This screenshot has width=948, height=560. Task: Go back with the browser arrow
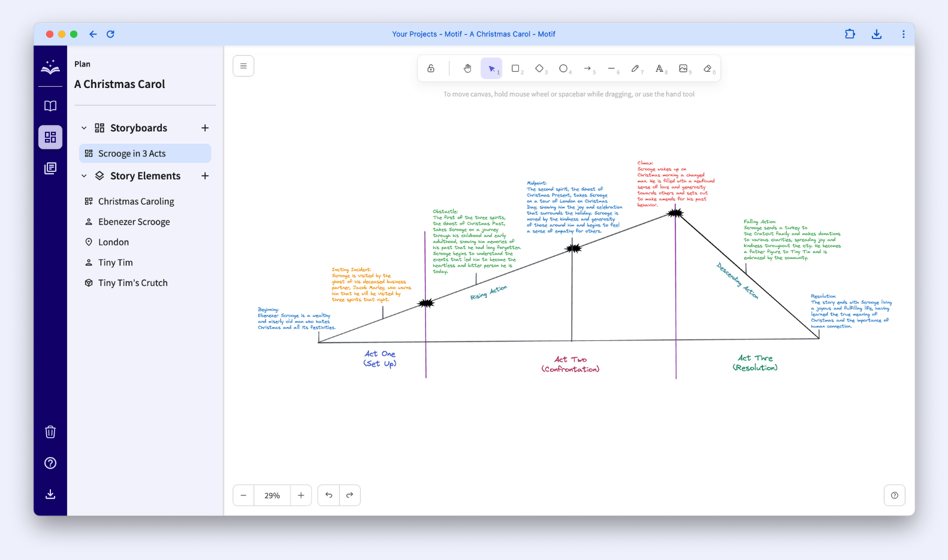(93, 34)
